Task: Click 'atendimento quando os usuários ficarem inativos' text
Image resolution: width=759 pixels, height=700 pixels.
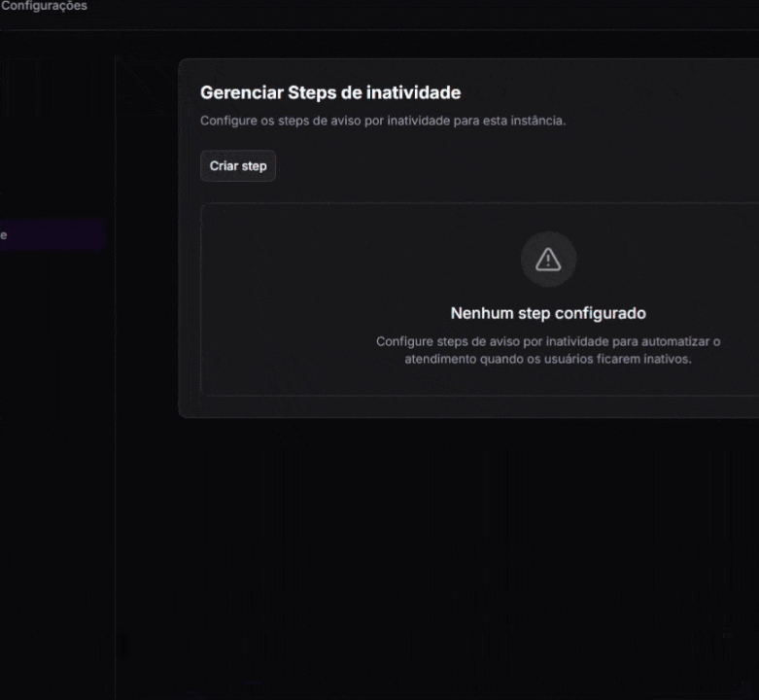Action: click(548, 359)
